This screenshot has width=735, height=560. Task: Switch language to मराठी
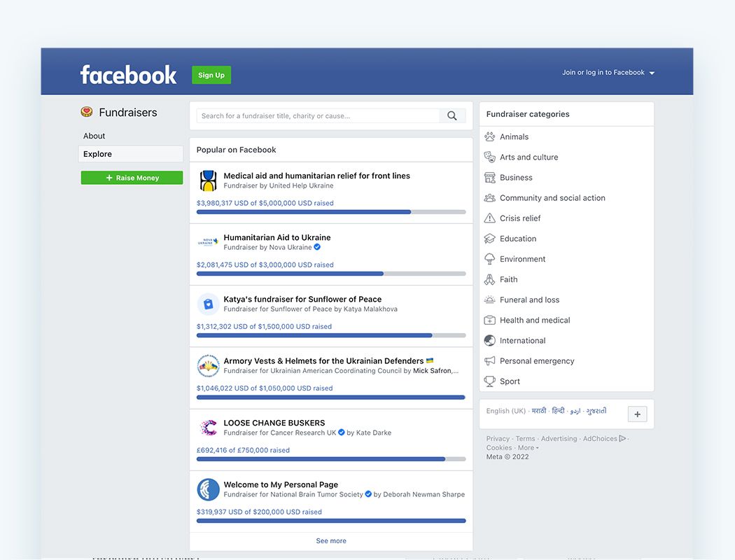point(539,410)
